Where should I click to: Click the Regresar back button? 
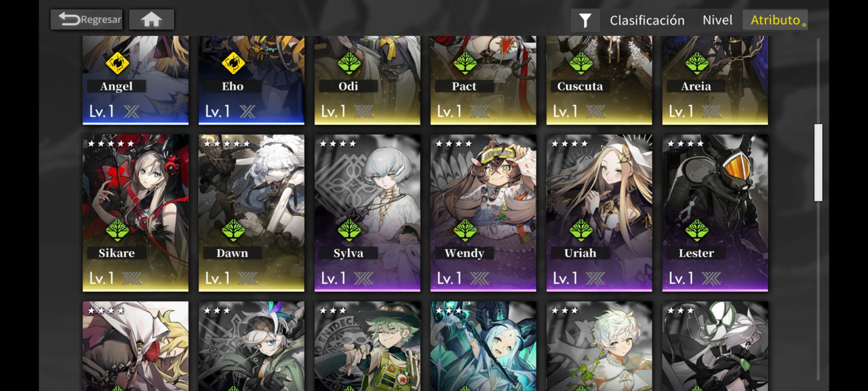(87, 20)
